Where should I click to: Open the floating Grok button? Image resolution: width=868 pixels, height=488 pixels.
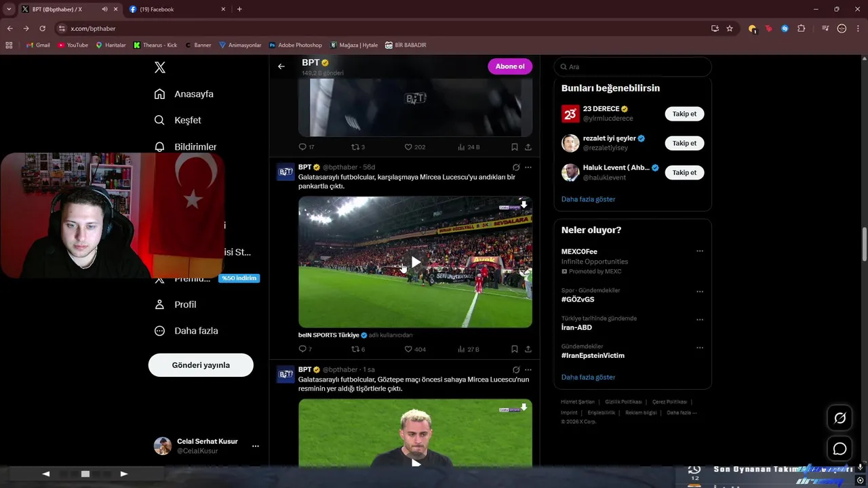(x=840, y=418)
